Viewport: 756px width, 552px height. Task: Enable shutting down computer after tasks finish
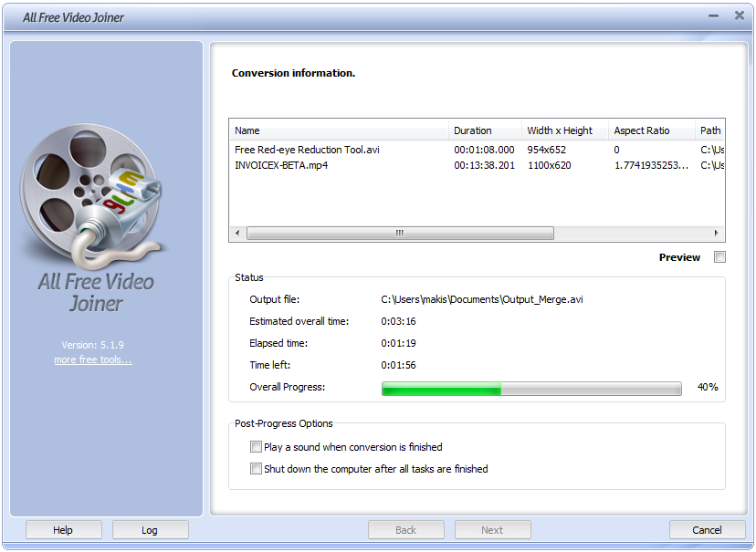[x=257, y=469]
